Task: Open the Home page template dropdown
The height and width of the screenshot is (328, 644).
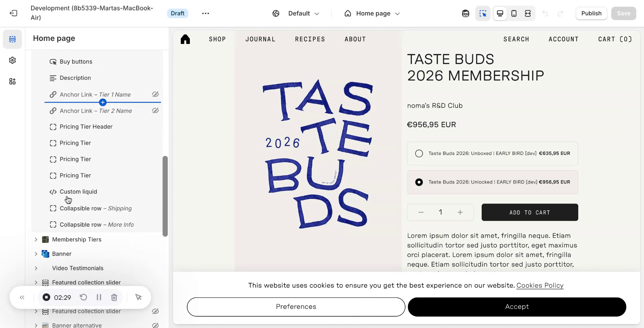Action: click(372, 13)
